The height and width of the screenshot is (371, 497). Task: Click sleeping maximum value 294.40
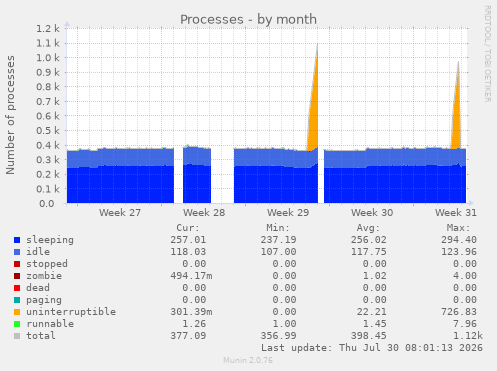[x=459, y=240]
